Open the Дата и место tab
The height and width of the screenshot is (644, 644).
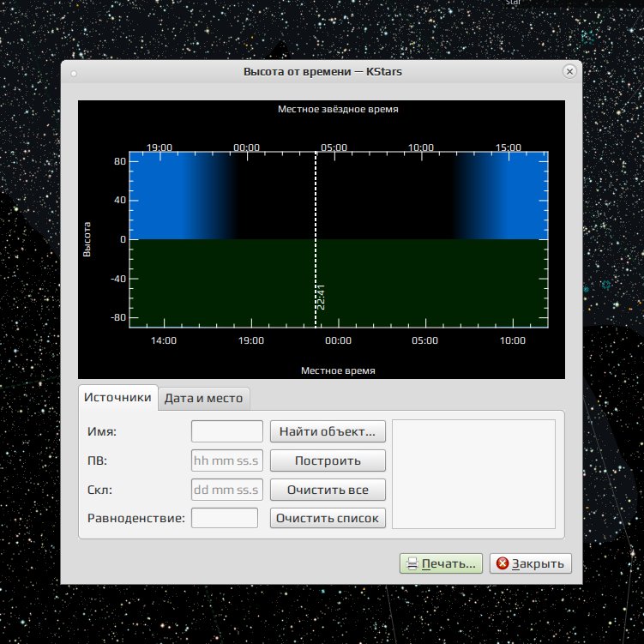pyautogui.click(x=204, y=398)
